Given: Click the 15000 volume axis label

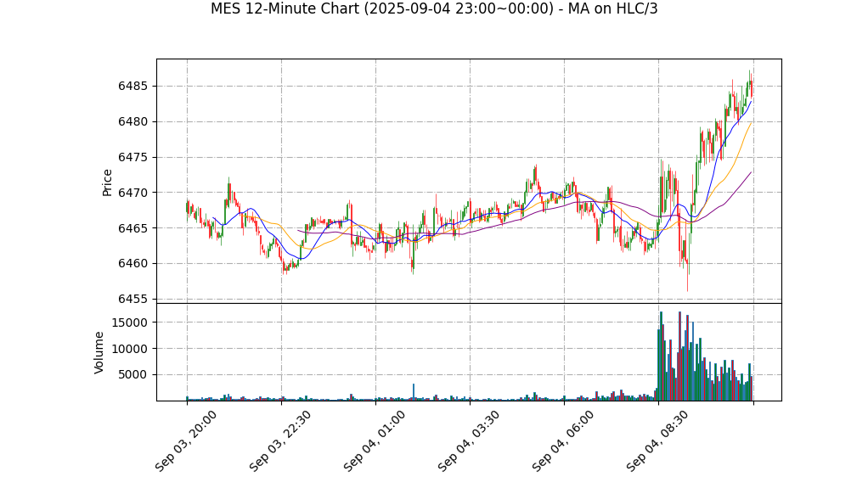Looking at the screenshot, I should coord(130,323).
